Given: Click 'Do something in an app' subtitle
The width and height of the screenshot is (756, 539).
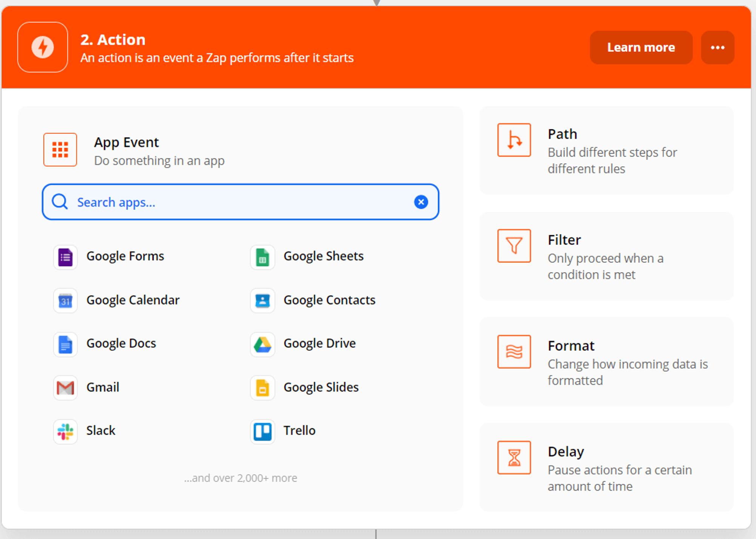Looking at the screenshot, I should tap(159, 161).
